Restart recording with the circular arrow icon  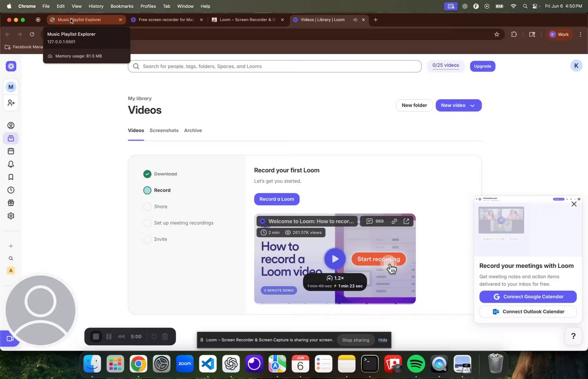point(154,336)
